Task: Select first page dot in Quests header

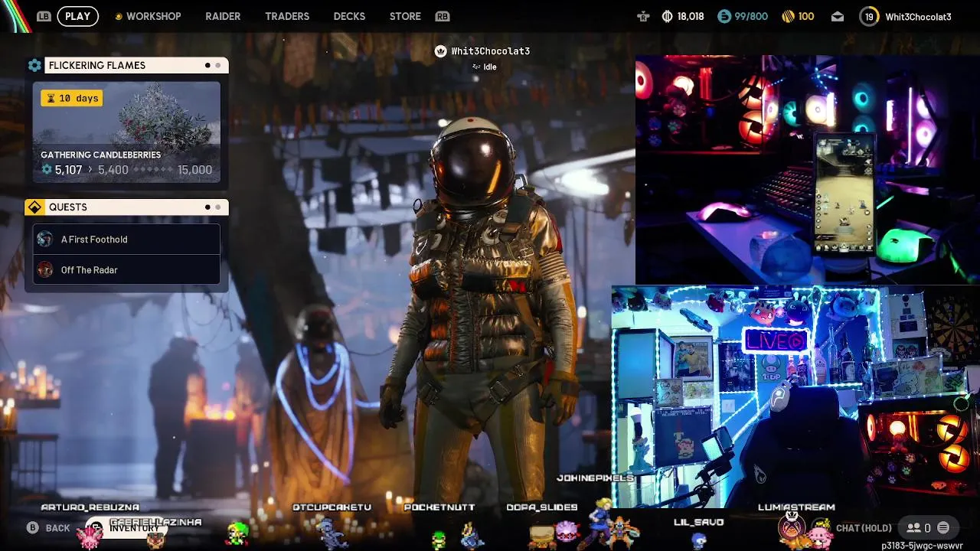Action: [207, 207]
